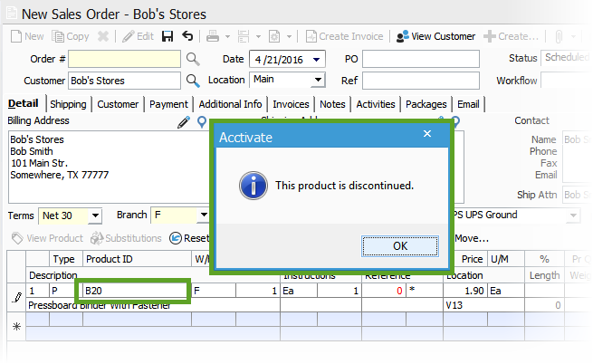Viewport: 593px width, 364px height.
Task: Open the Terms Net 30 dropdown
Action: coord(94,216)
